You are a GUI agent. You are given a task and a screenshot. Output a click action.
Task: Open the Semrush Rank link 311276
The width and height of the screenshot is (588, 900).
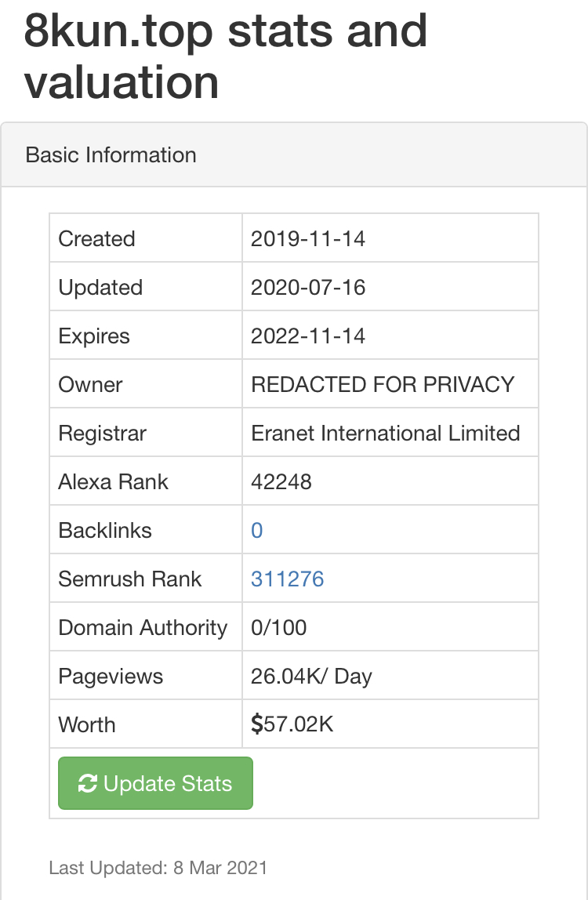coord(287,579)
